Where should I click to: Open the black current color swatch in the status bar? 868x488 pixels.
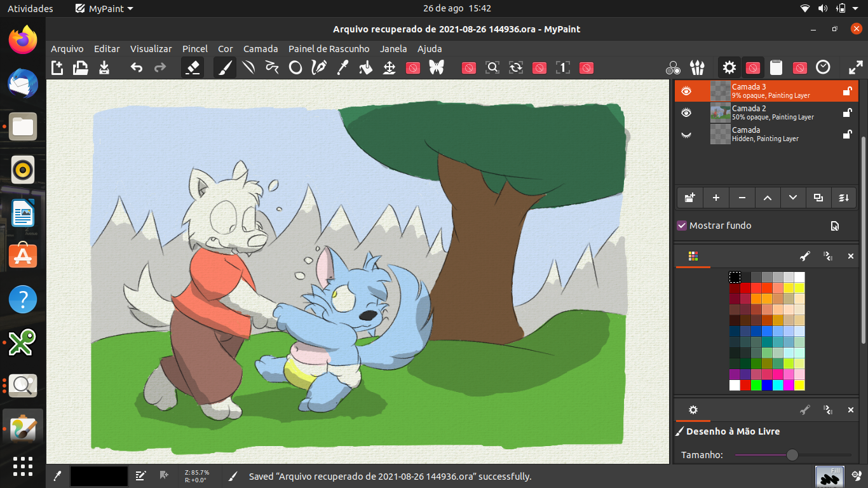click(98, 476)
